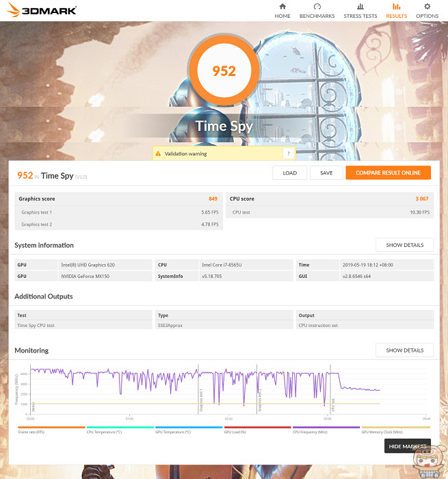448x479 pixels.
Task: Click the SSE3Approx type cell
Action: 224,325
